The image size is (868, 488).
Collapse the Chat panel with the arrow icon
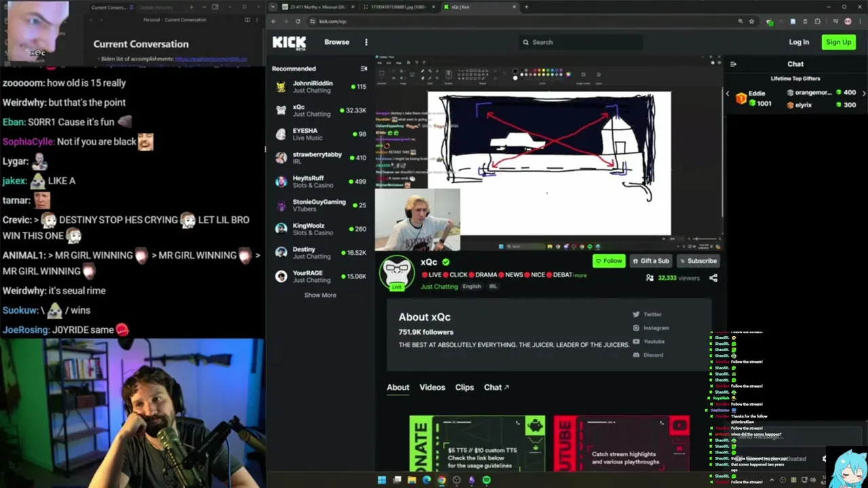(x=732, y=64)
